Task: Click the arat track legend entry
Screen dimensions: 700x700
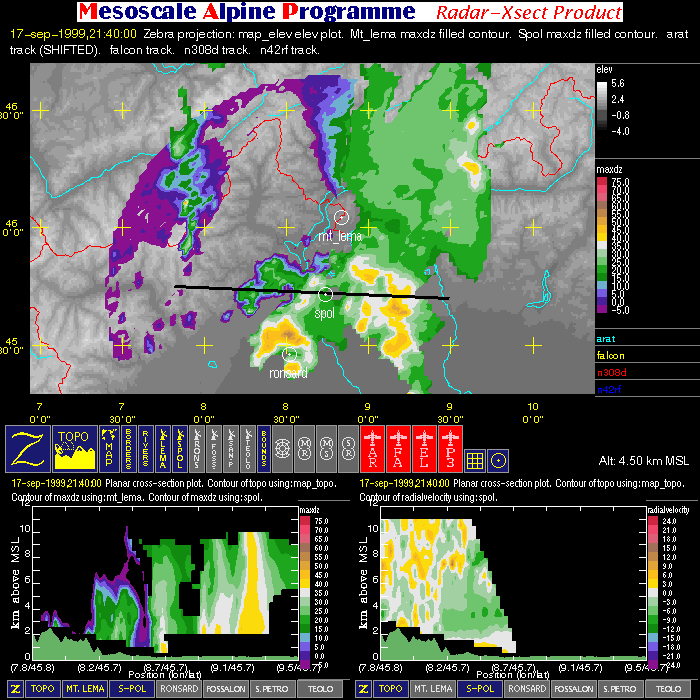Action: [606, 339]
